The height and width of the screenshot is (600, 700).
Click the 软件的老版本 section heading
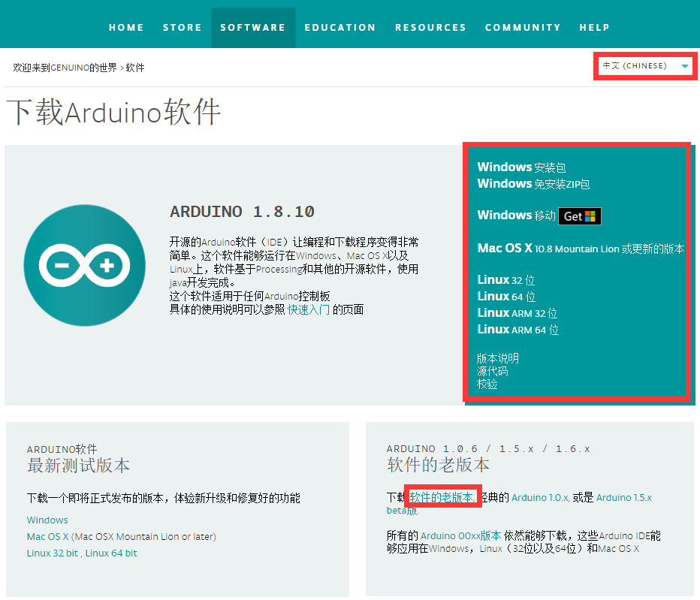[x=439, y=465]
